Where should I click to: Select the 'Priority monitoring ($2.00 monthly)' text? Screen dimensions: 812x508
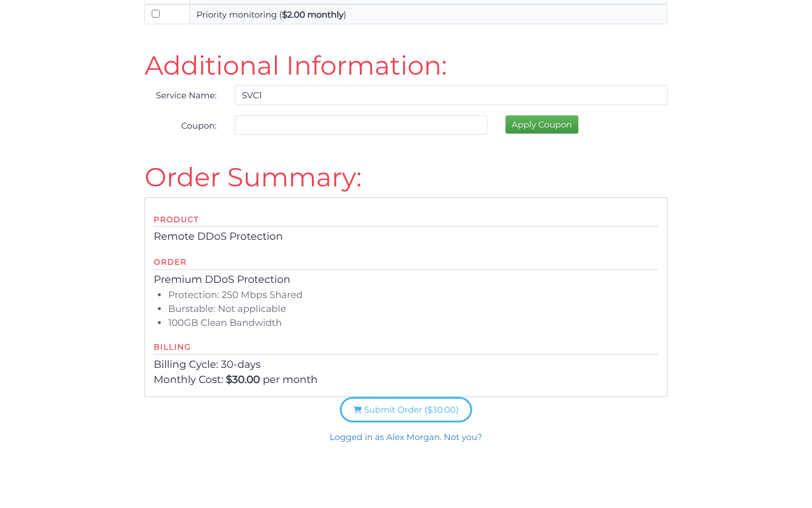[x=271, y=15]
